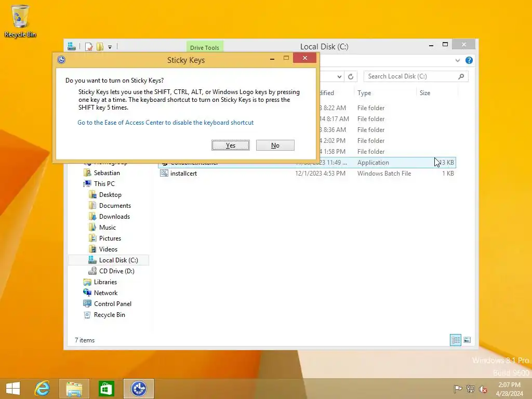Open the Recycle Bin desktop icon
The width and height of the screenshot is (532, 399).
coord(20,20)
